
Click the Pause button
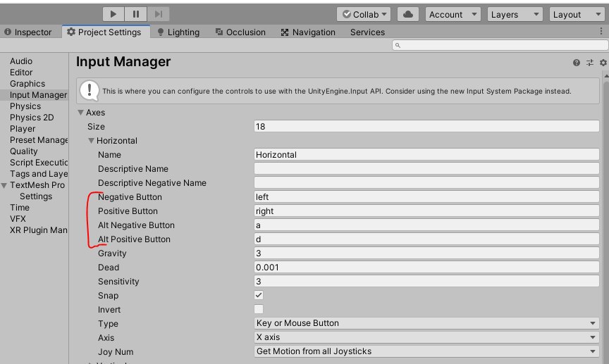(x=136, y=14)
